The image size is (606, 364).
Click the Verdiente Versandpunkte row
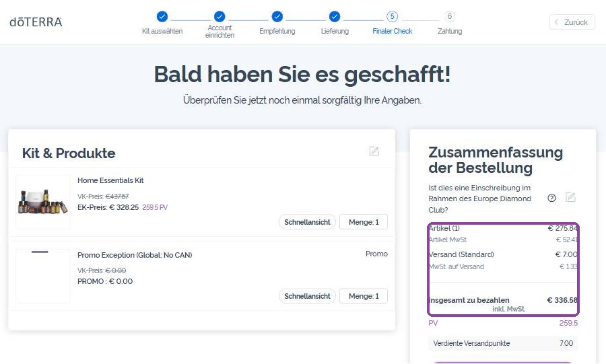click(x=503, y=343)
